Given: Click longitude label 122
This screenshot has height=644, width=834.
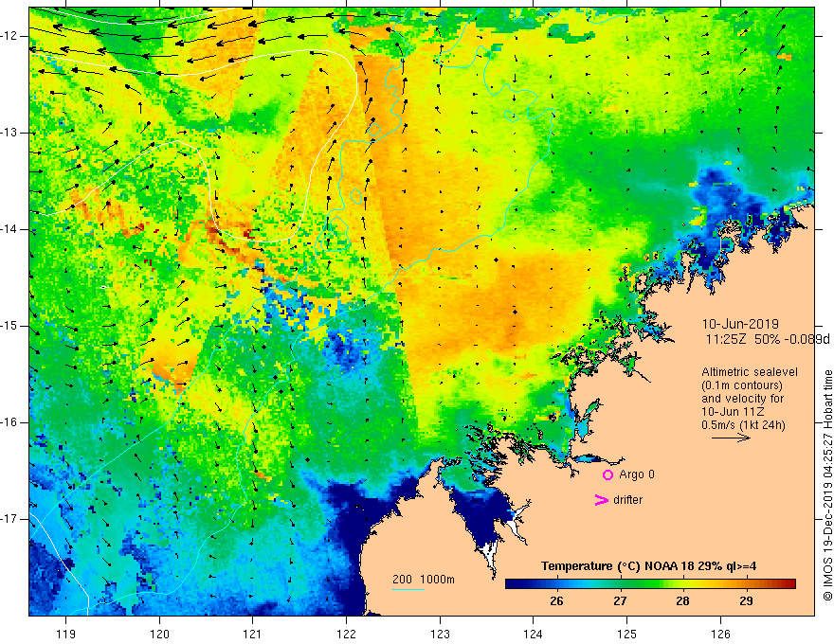Looking at the screenshot, I should [346, 634].
